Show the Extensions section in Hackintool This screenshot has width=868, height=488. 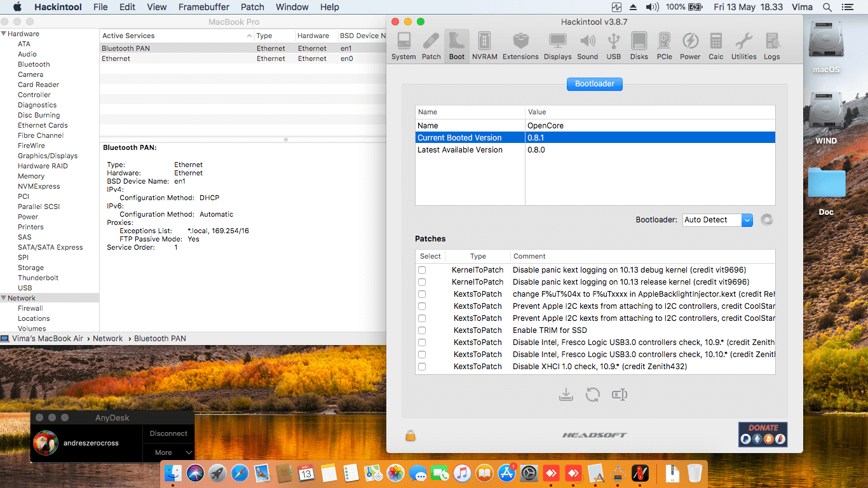[x=520, y=46]
